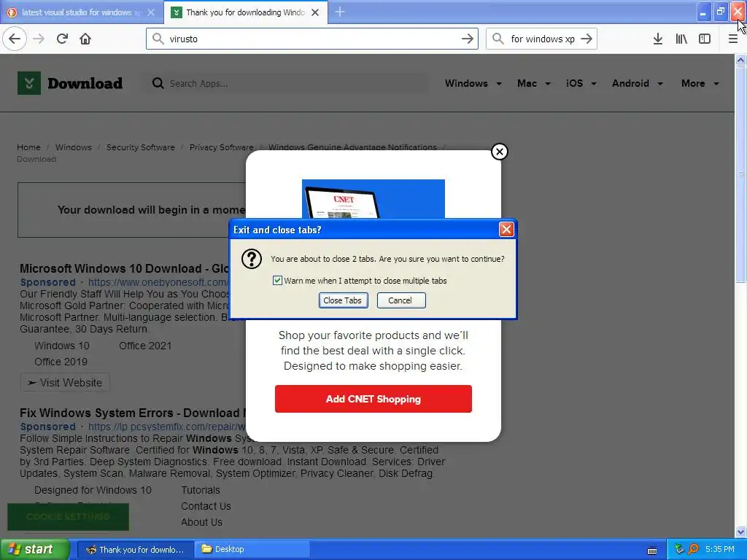The height and width of the screenshot is (560, 747).
Task: Click the system tray magnifier icon
Action: pos(693,549)
